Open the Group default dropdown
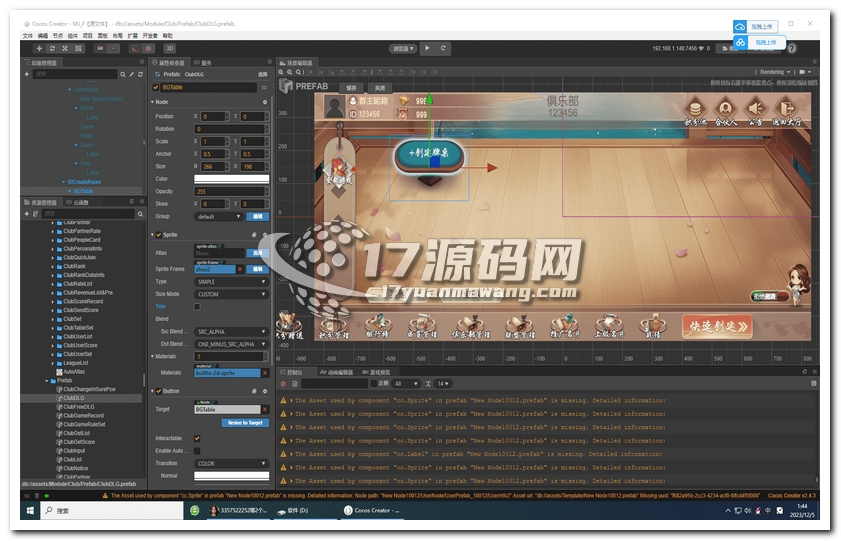Screen dimensions: 841x541 point(218,217)
